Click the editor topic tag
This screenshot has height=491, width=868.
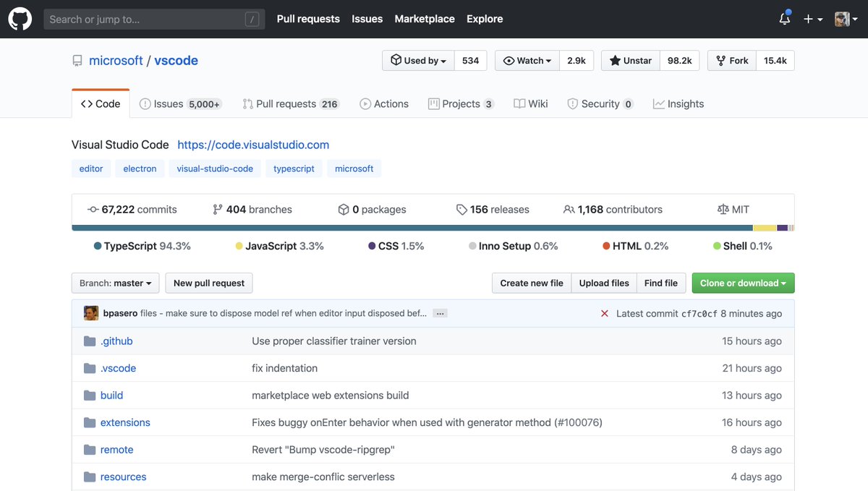click(91, 168)
